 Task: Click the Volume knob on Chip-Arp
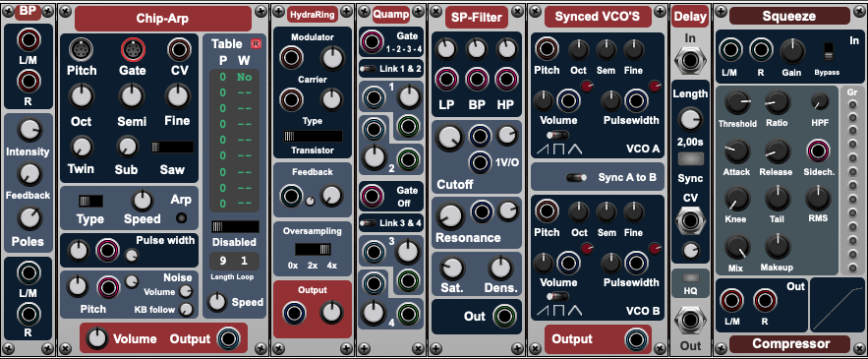pyautogui.click(x=97, y=338)
